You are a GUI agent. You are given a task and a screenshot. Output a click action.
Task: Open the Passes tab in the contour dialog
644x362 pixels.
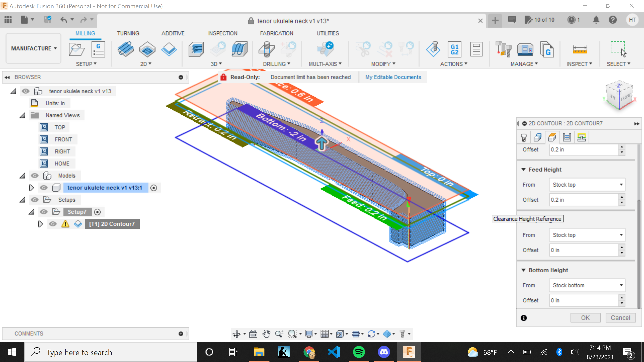click(x=567, y=137)
